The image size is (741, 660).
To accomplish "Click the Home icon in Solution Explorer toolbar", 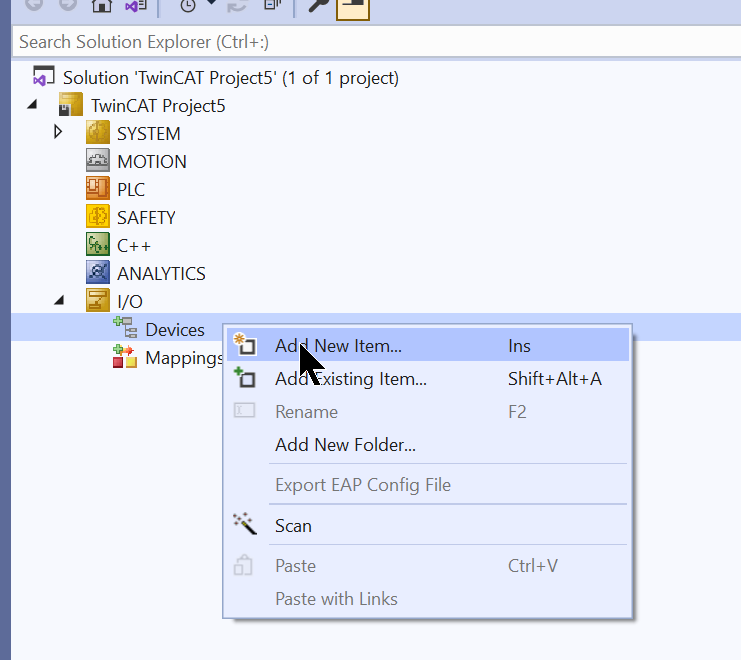I will 102,5.
